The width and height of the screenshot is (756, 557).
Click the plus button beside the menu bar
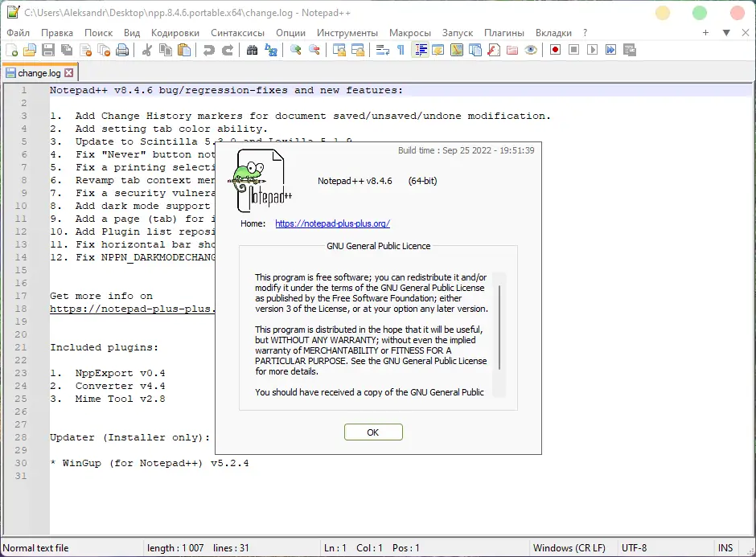pyautogui.click(x=705, y=33)
